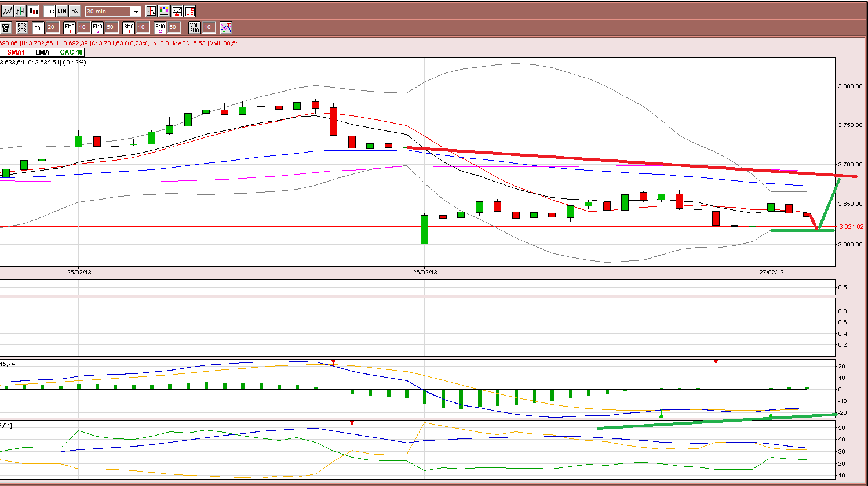Click the DMI: 30,51 readout
This screenshot has width=868, height=486.
[x=224, y=43]
